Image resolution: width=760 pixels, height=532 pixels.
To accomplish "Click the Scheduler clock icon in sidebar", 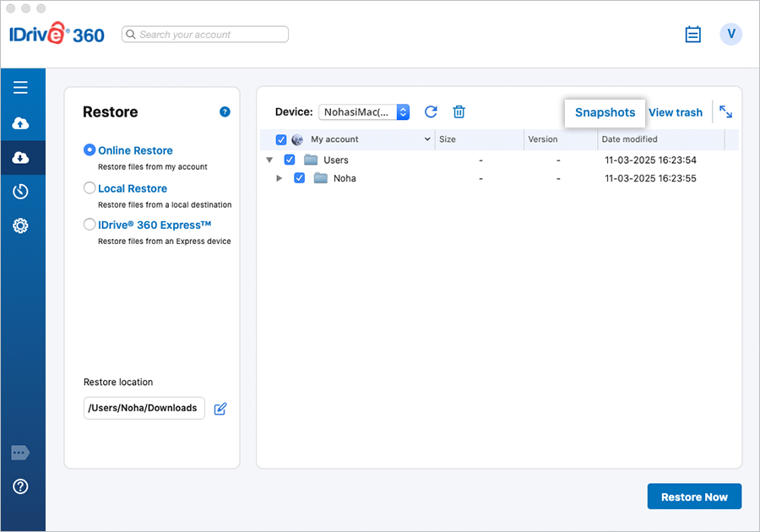I will point(20,192).
